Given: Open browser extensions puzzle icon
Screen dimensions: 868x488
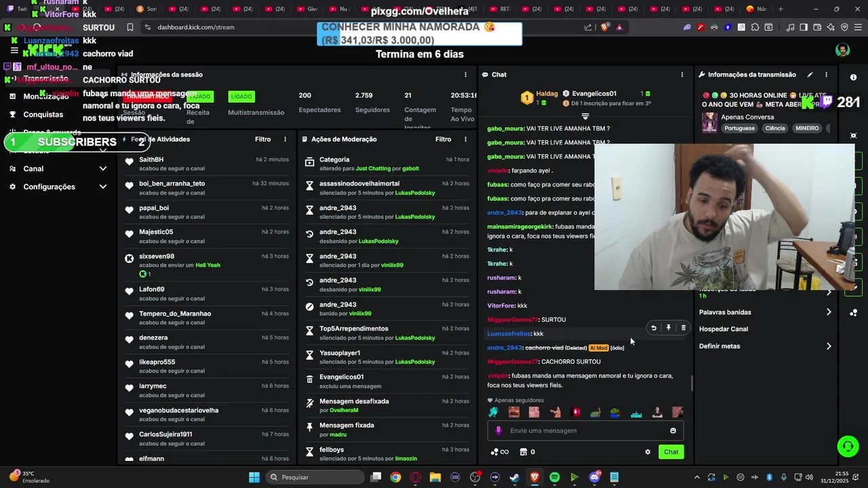Looking at the screenshot, I should tap(755, 27).
